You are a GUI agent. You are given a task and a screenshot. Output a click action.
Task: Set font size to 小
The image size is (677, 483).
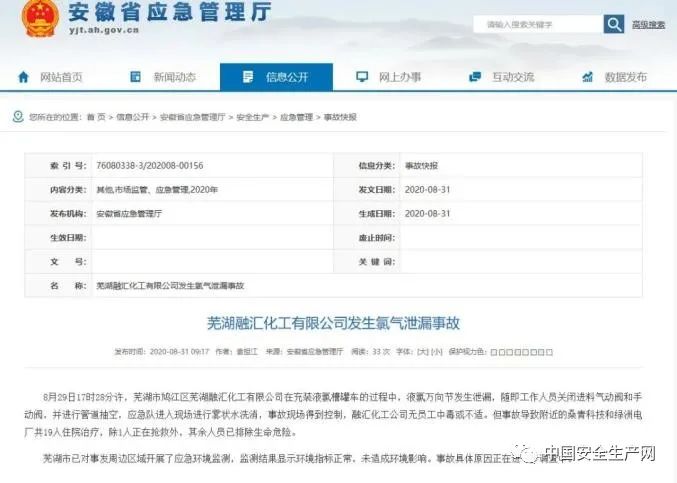[437, 352]
